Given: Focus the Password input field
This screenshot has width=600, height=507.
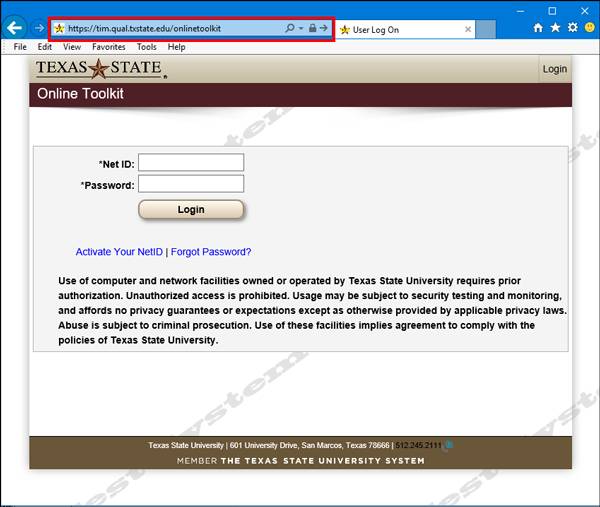Looking at the screenshot, I should click(x=191, y=184).
